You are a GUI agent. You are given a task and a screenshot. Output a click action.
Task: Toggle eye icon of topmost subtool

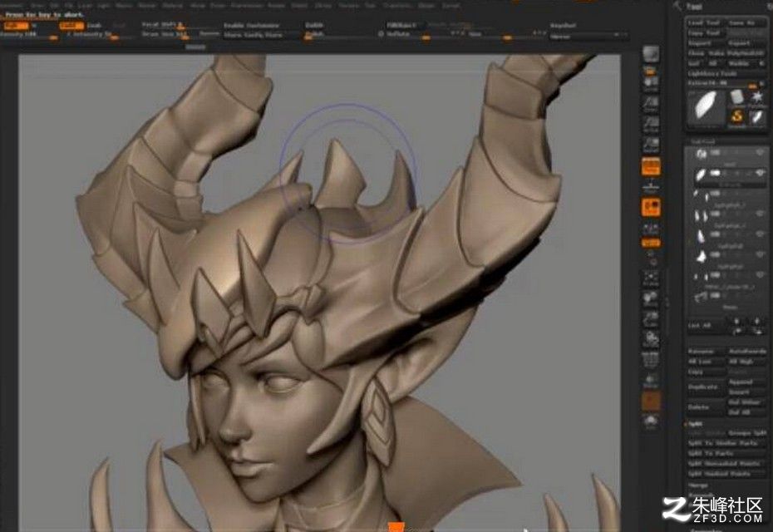[x=760, y=153]
